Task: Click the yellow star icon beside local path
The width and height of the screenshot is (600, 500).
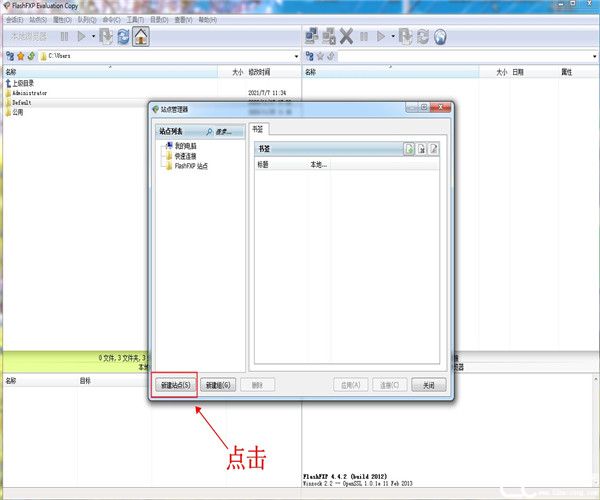Action: [x=20, y=55]
